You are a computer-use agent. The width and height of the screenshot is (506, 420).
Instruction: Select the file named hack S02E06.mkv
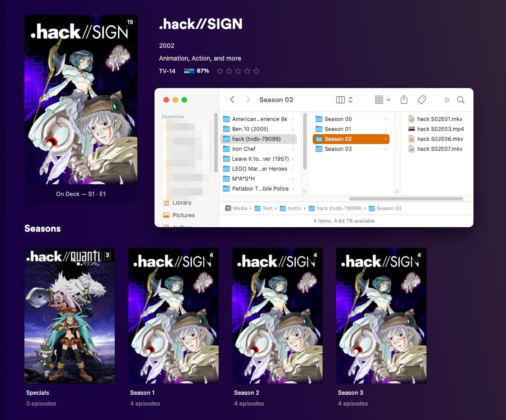440,139
